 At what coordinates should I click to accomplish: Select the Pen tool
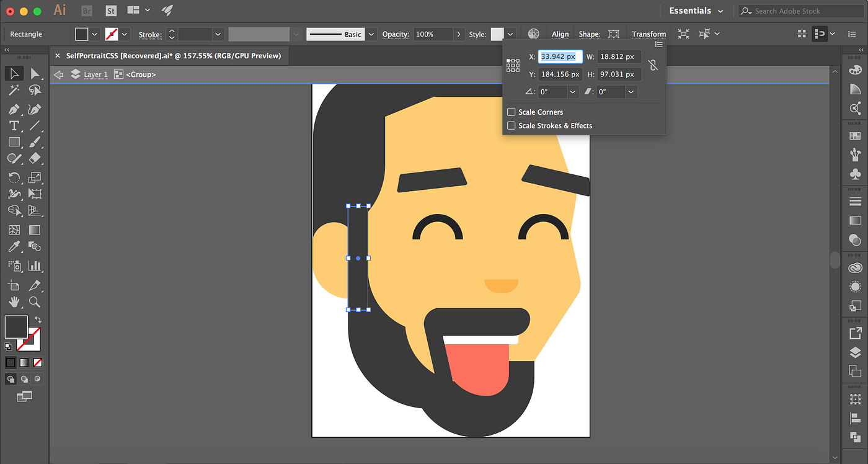(14, 109)
